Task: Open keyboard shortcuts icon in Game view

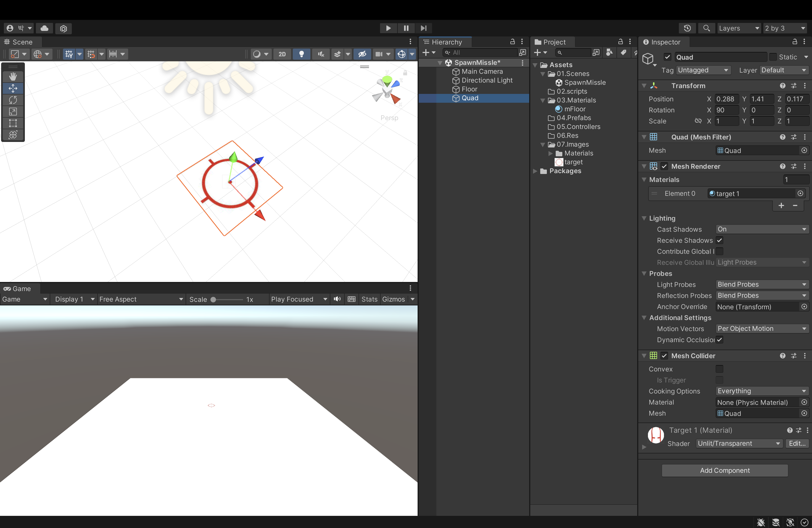Action: click(351, 299)
